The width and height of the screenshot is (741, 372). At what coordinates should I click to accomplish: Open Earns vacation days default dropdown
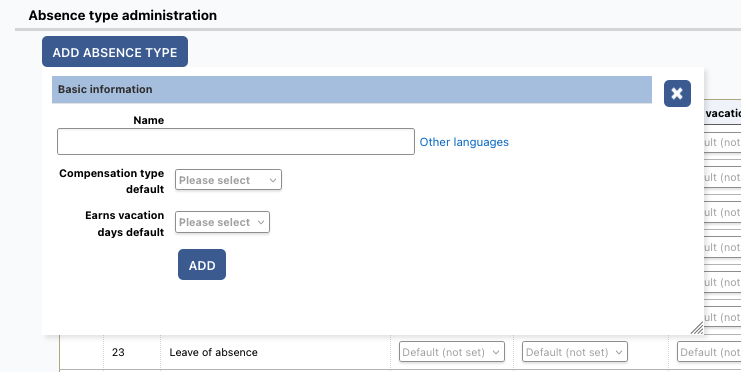(223, 222)
